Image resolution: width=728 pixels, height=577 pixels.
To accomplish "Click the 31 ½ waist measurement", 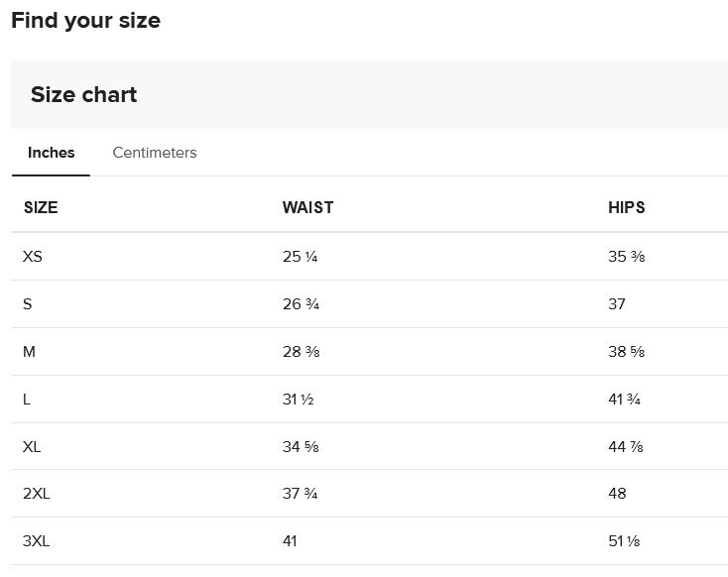I will [298, 400].
